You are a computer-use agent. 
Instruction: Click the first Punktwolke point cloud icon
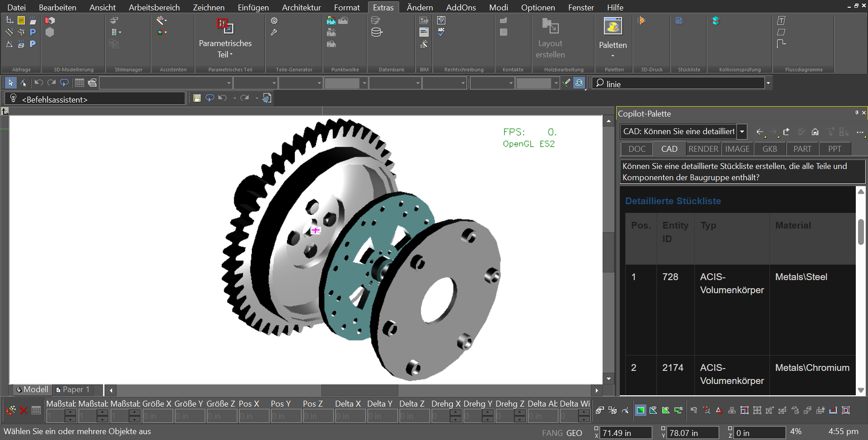point(331,21)
